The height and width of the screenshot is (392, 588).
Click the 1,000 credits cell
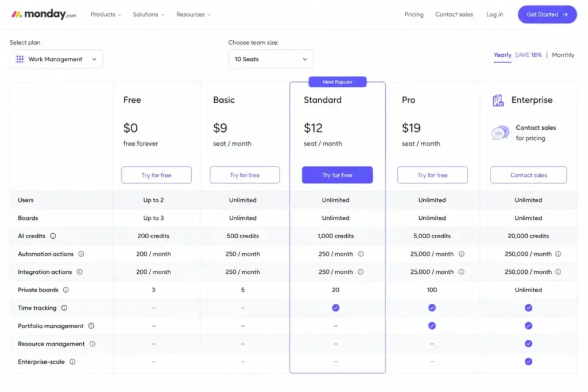tap(335, 236)
